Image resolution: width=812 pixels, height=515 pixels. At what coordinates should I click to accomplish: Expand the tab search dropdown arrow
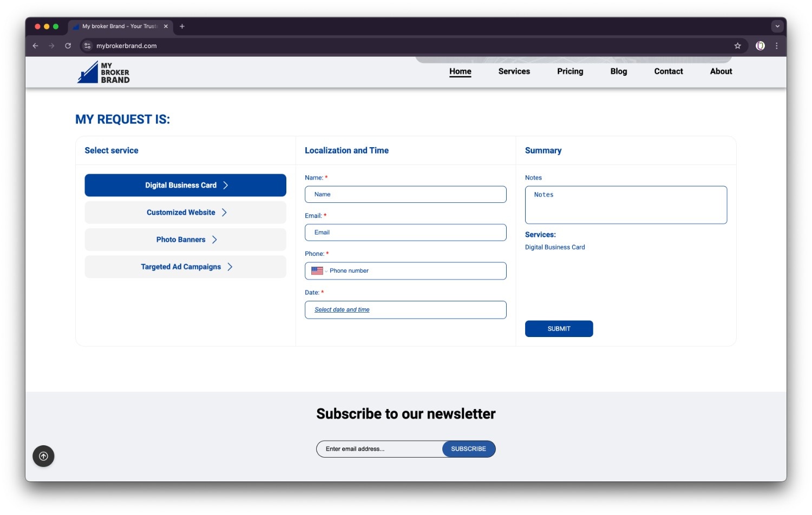coord(777,26)
